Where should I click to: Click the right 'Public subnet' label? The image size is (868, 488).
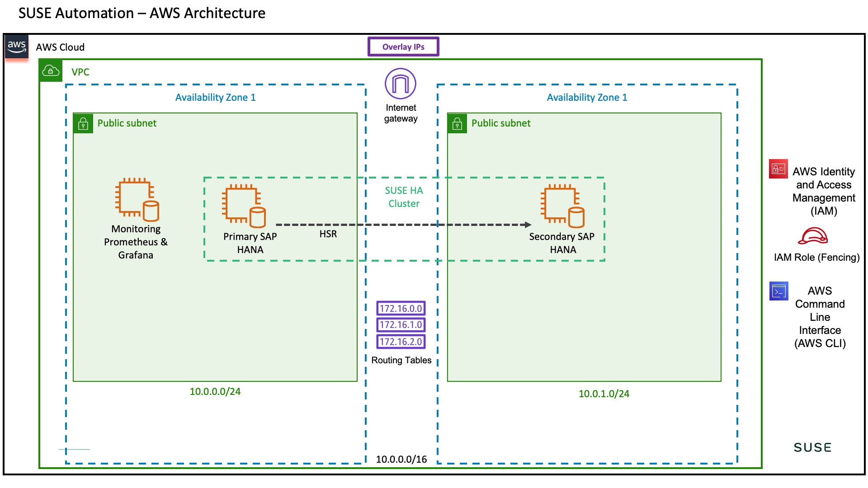pyautogui.click(x=501, y=123)
